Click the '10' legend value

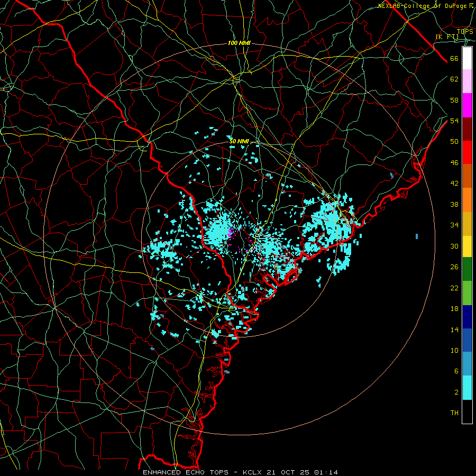click(x=454, y=350)
